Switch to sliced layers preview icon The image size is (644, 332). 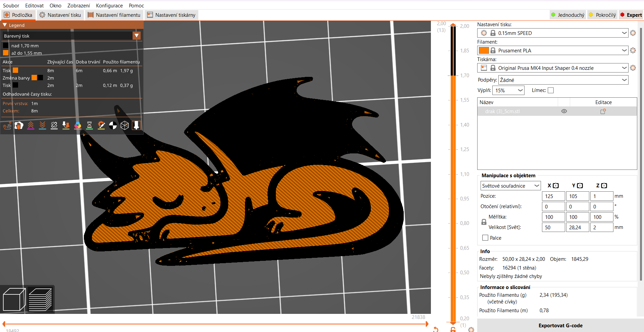pyautogui.click(x=40, y=299)
